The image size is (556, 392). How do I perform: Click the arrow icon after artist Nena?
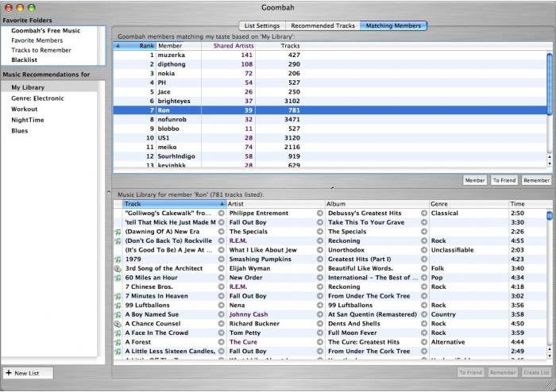coord(320,306)
